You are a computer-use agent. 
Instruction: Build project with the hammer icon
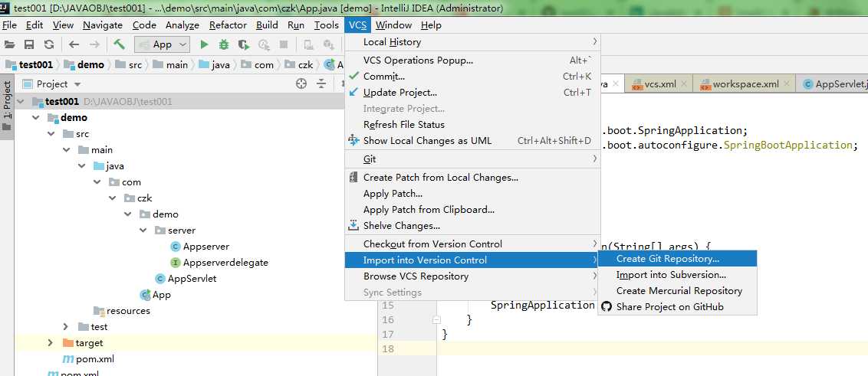click(119, 44)
